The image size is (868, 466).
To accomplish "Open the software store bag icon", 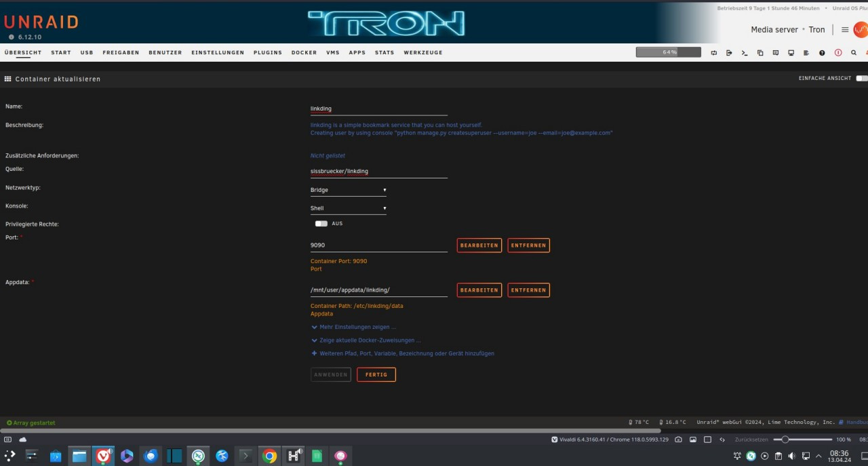I will [56, 456].
